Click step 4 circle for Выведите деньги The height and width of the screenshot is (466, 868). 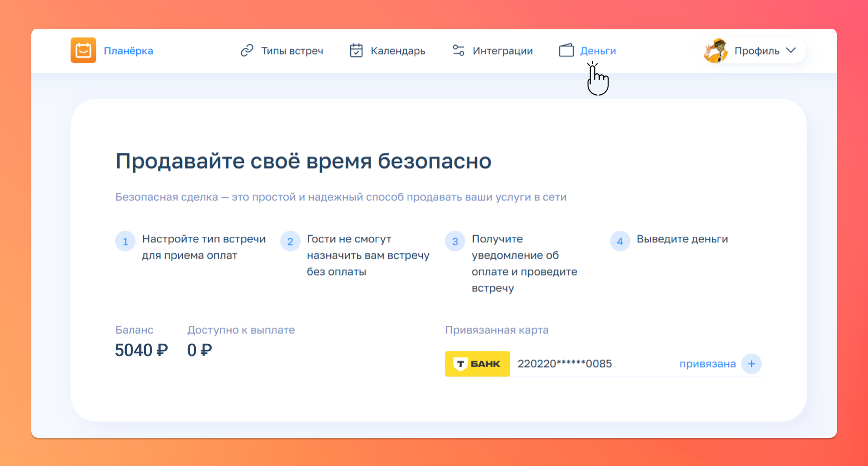[620, 241]
